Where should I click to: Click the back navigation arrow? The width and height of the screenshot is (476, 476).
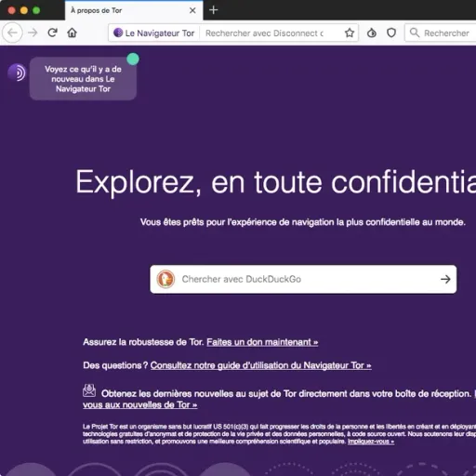[12, 33]
